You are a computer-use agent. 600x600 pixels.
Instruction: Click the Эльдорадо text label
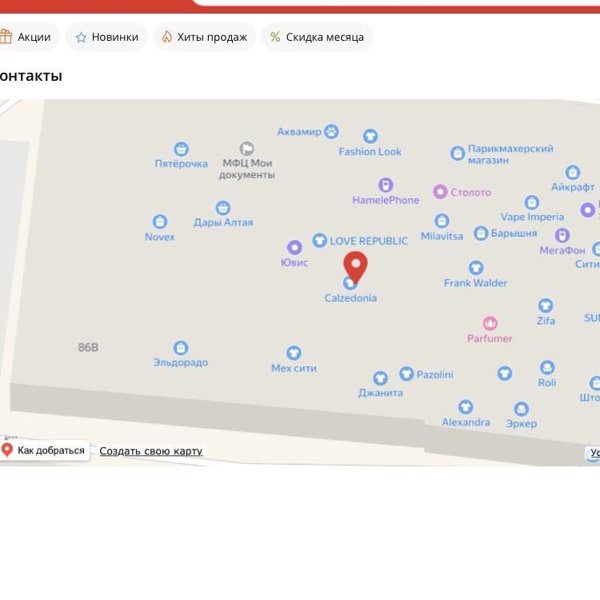click(181, 362)
